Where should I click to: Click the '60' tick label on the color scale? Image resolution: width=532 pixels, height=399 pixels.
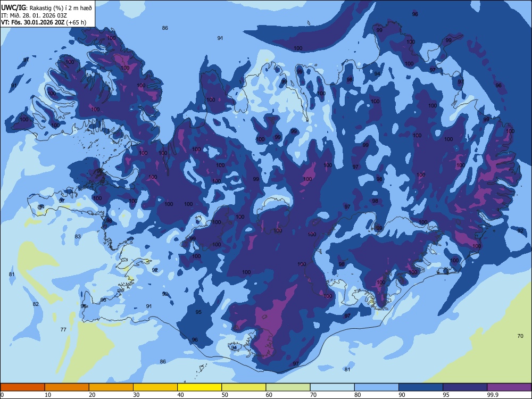click(x=269, y=395)
